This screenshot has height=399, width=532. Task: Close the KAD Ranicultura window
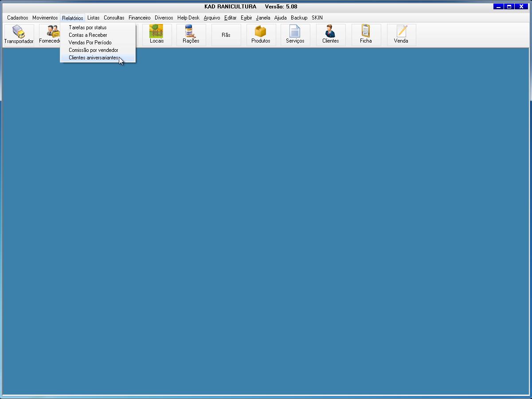(521, 7)
